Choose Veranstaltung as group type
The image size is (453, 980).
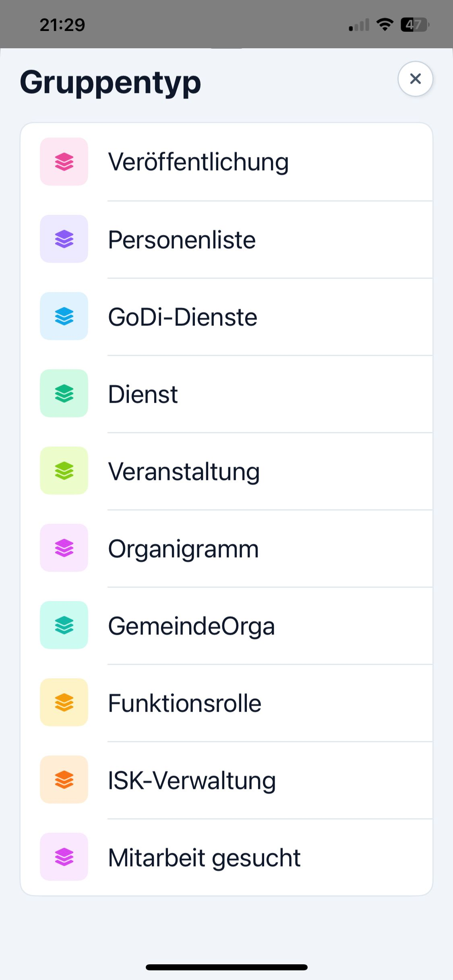184,472
